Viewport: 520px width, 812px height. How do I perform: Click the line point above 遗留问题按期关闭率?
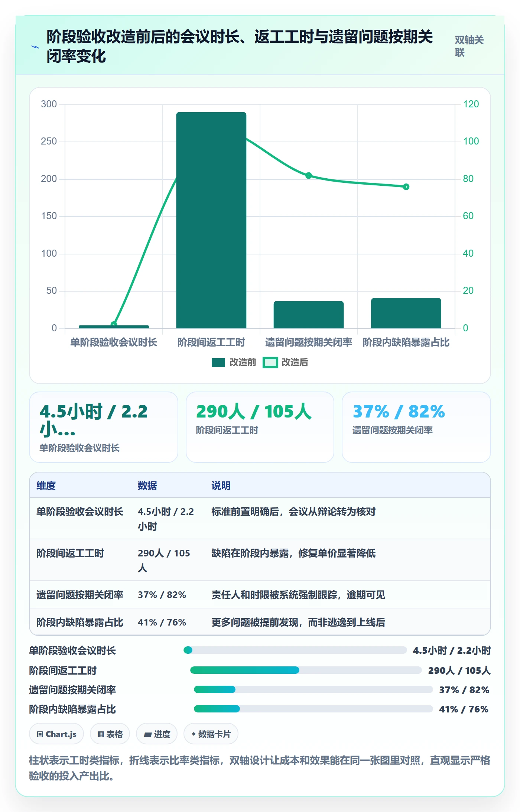click(309, 175)
